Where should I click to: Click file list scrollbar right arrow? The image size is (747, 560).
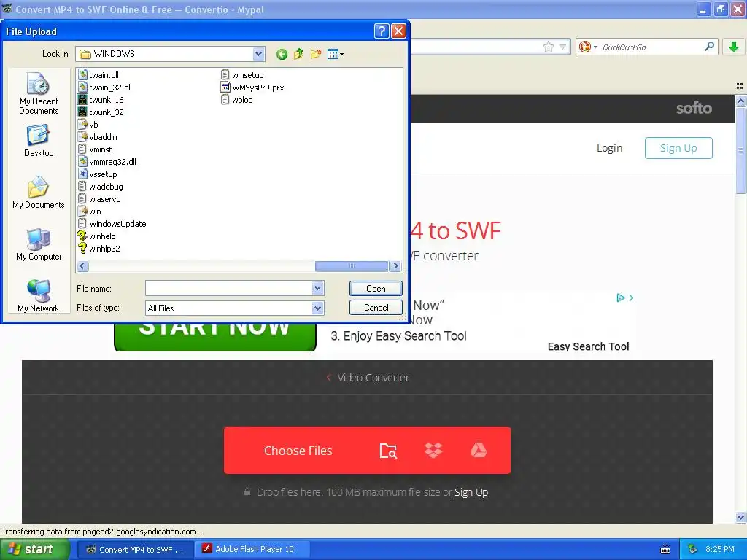click(395, 265)
